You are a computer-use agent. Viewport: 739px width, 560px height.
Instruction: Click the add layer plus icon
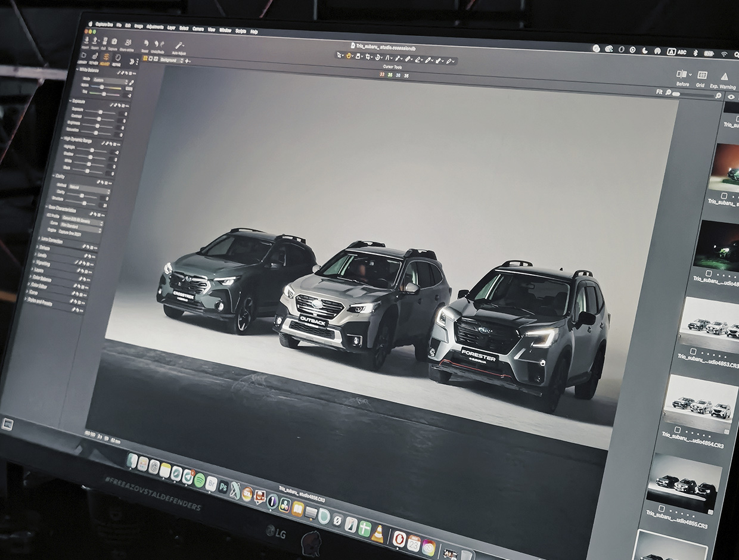click(187, 61)
